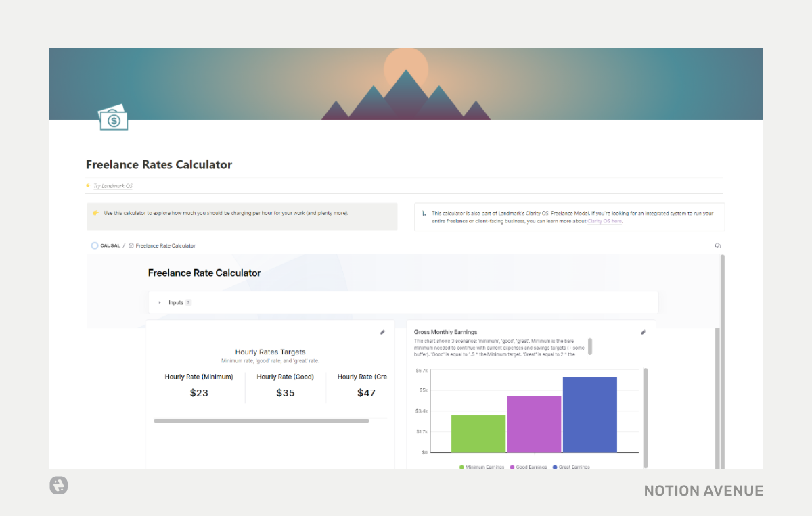Click the info icon in the Clarity OS callout

(x=425, y=212)
